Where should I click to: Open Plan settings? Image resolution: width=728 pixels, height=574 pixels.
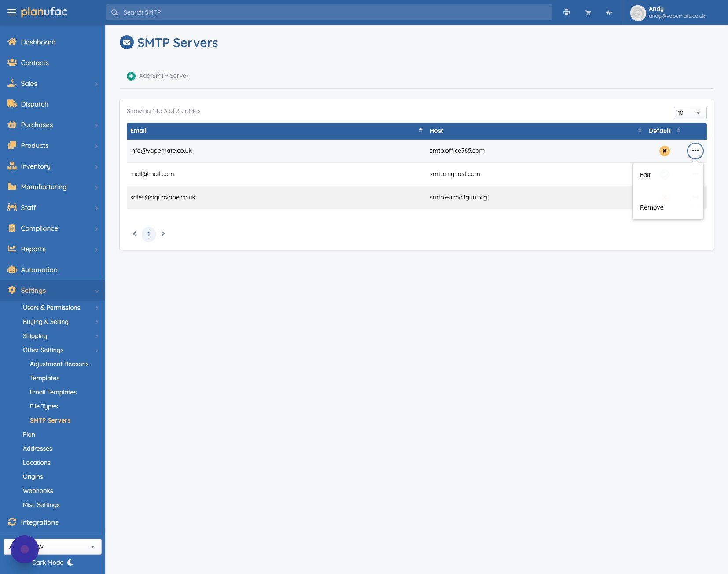tap(29, 434)
